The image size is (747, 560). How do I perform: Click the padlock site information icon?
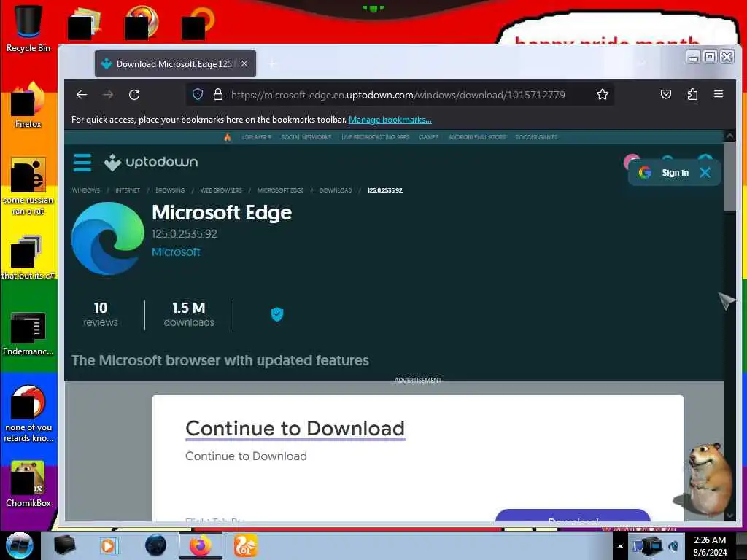coord(217,94)
